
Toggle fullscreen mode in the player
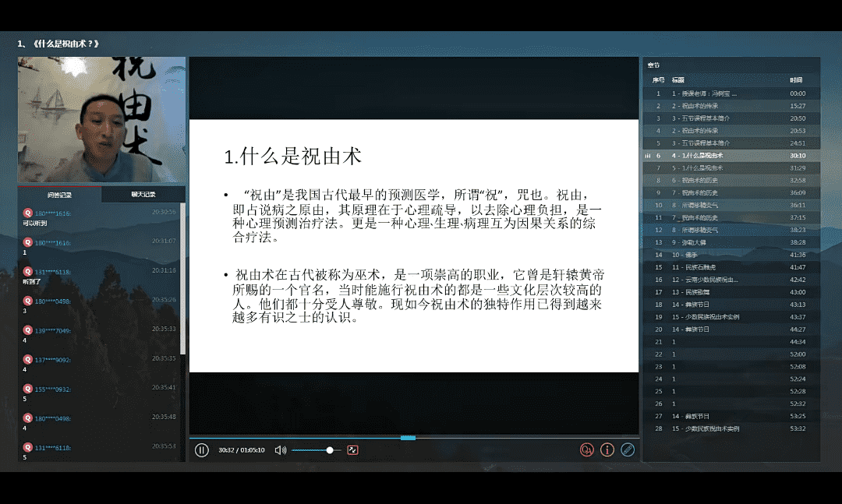[352, 449]
